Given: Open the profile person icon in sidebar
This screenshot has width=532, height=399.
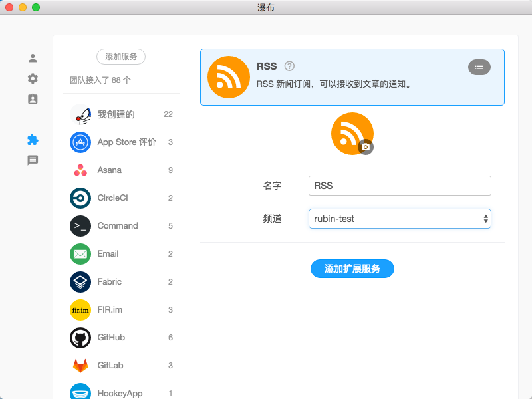Looking at the screenshot, I should point(33,58).
